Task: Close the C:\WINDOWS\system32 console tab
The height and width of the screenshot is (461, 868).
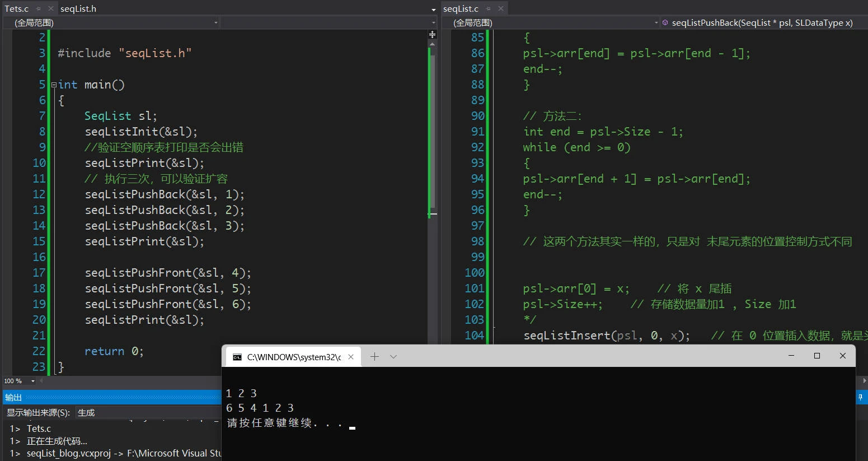Action: point(351,357)
